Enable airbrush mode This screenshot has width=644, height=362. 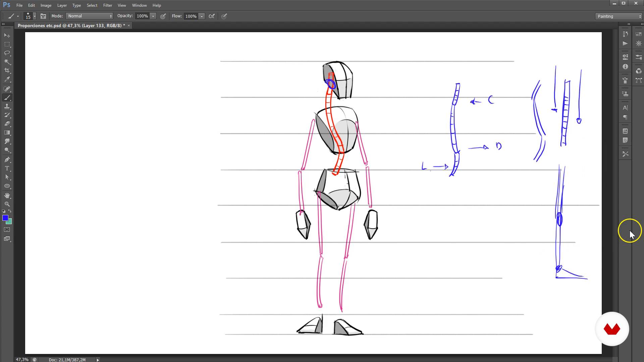pyautogui.click(x=212, y=16)
